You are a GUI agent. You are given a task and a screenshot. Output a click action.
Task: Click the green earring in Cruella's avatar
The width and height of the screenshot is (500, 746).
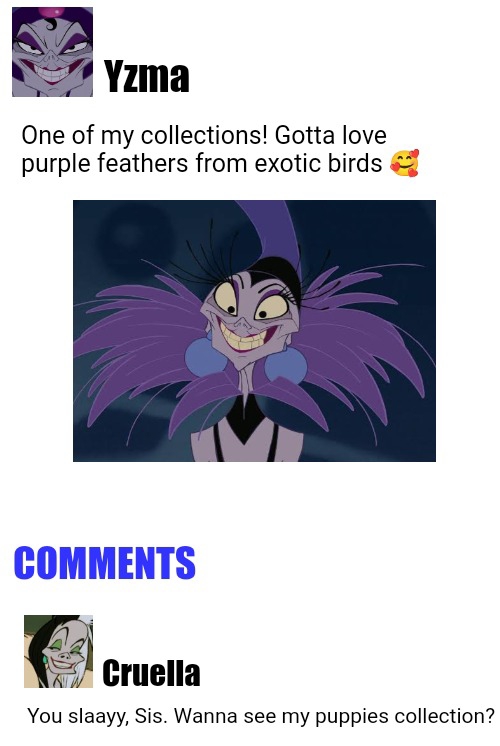[45, 659]
